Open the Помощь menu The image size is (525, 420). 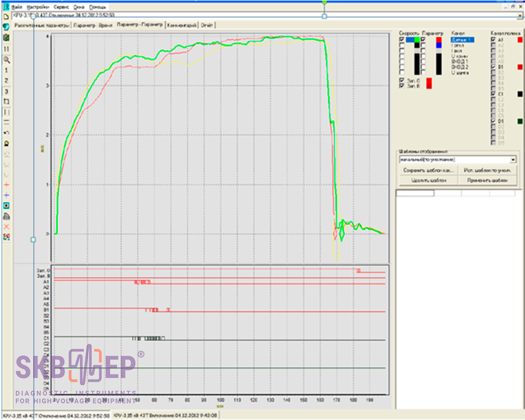click(x=98, y=7)
